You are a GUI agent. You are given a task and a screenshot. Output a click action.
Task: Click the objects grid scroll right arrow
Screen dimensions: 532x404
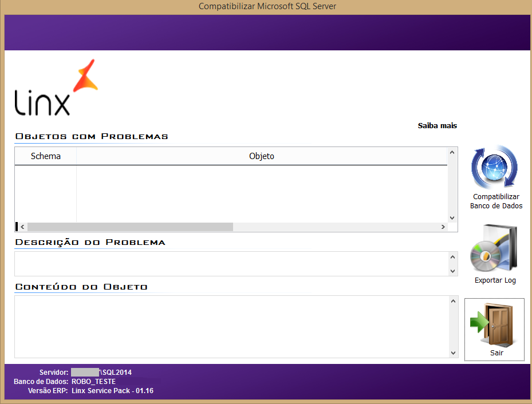click(443, 227)
